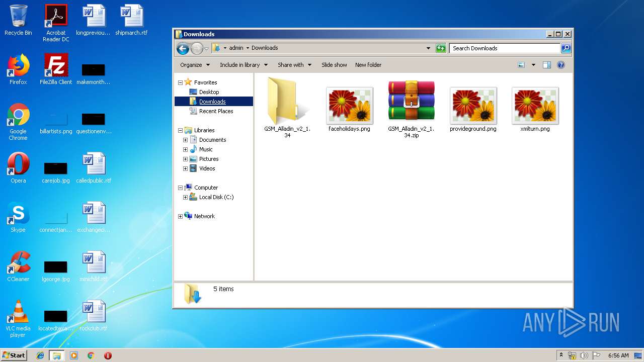Open the Organize menu

coord(194,65)
